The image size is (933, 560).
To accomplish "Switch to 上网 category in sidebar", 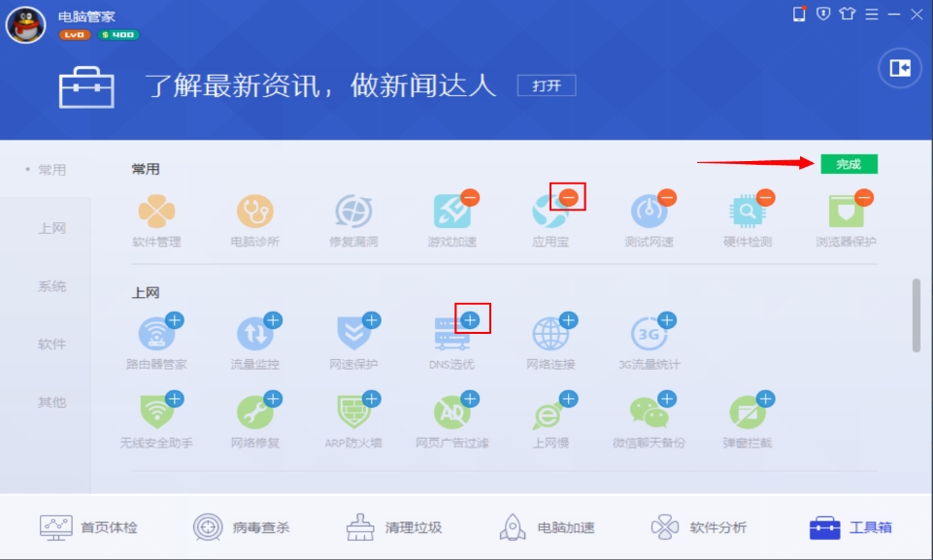I will (x=52, y=229).
